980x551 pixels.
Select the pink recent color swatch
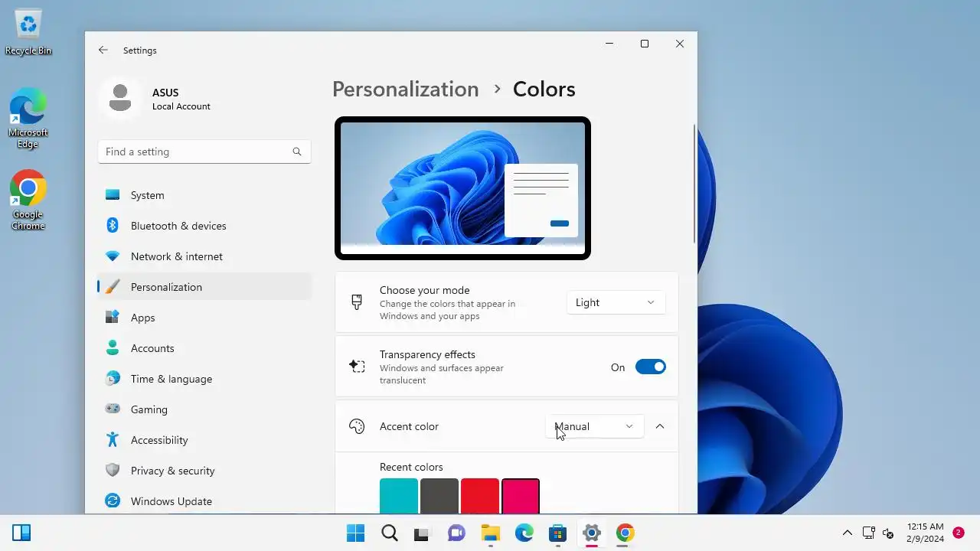(x=521, y=496)
